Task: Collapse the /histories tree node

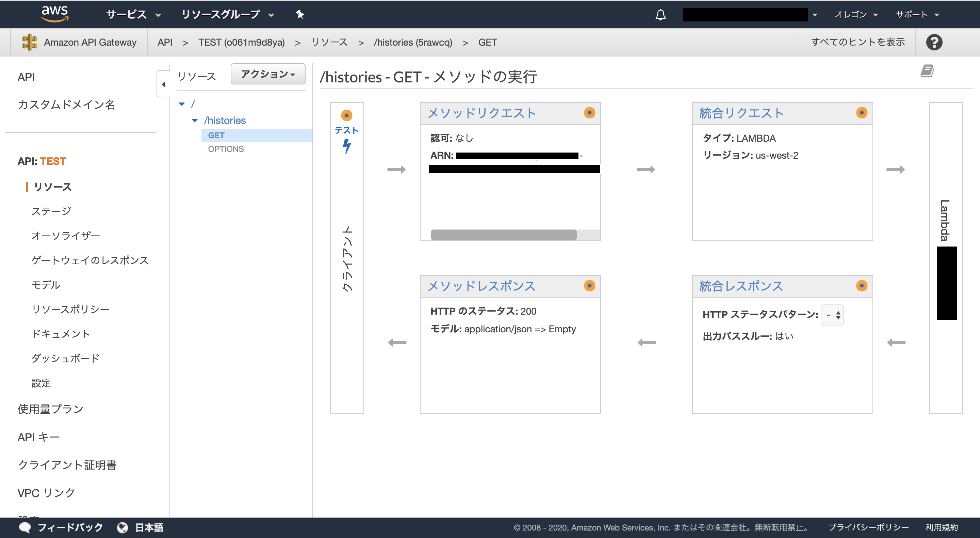Action: (195, 120)
